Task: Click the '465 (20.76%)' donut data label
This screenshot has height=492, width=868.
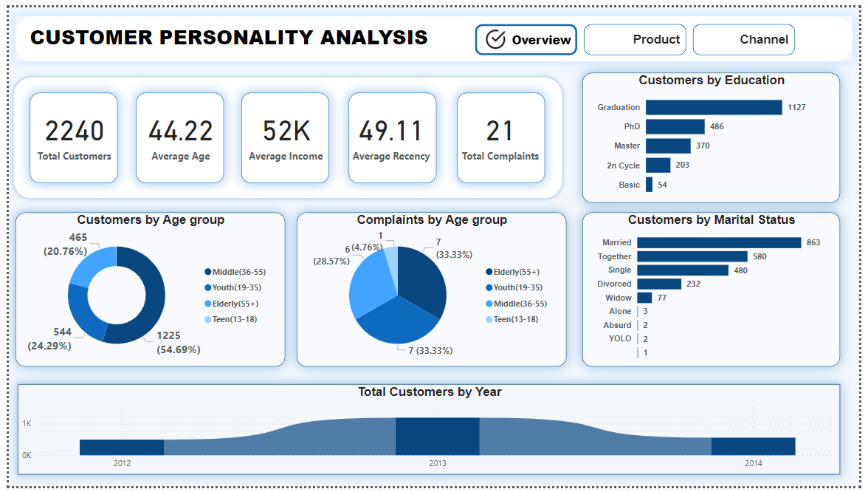Action: point(65,245)
